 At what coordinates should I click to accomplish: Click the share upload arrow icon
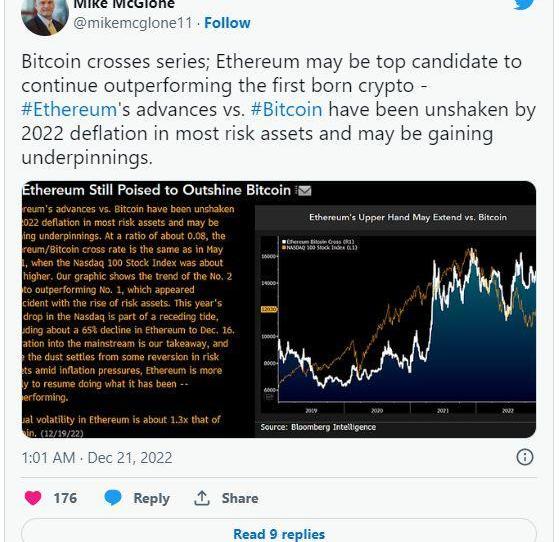pos(202,498)
